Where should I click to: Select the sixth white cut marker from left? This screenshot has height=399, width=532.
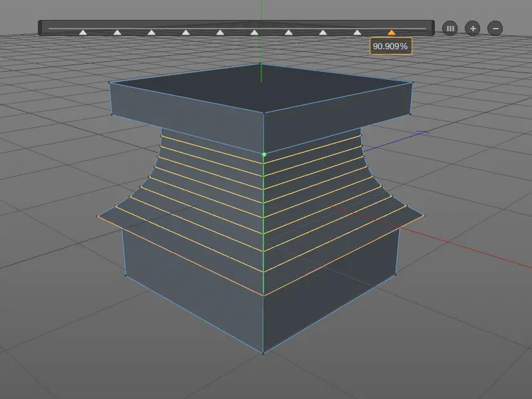(x=254, y=32)
